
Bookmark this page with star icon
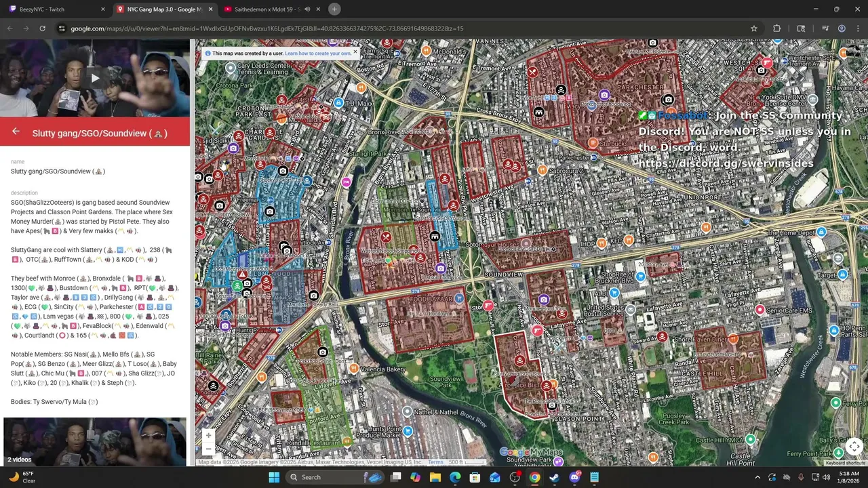tap(753, 28)
